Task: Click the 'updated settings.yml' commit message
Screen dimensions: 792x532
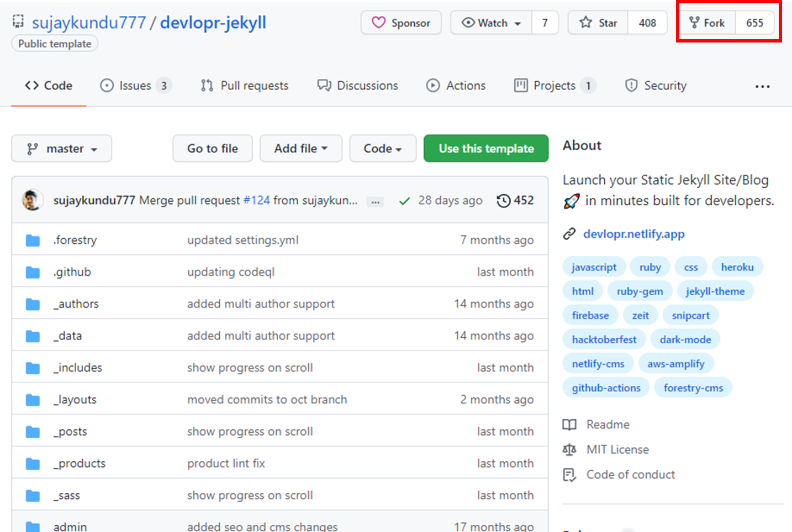Action: coord(243,240)
